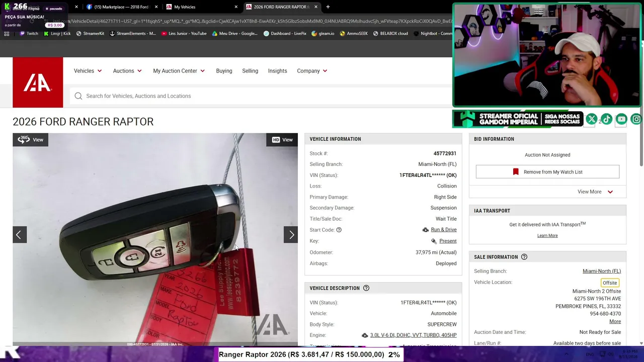Open the Buying menu item
The height and width of the screenshot is (362, 644).
224,71
